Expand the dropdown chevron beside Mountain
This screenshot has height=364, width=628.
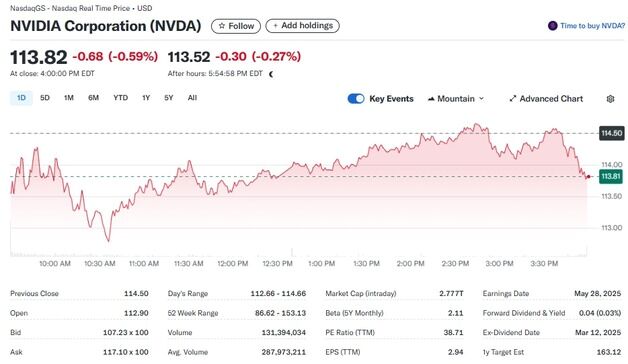[481, 99]
